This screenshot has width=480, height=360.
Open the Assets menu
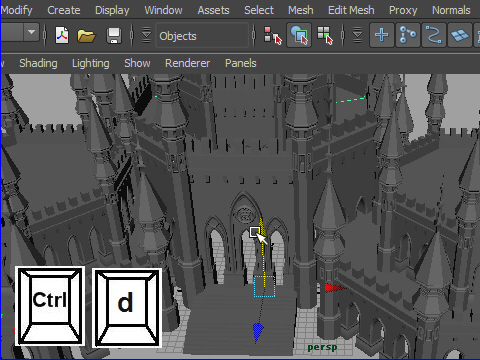pos(213,10)
